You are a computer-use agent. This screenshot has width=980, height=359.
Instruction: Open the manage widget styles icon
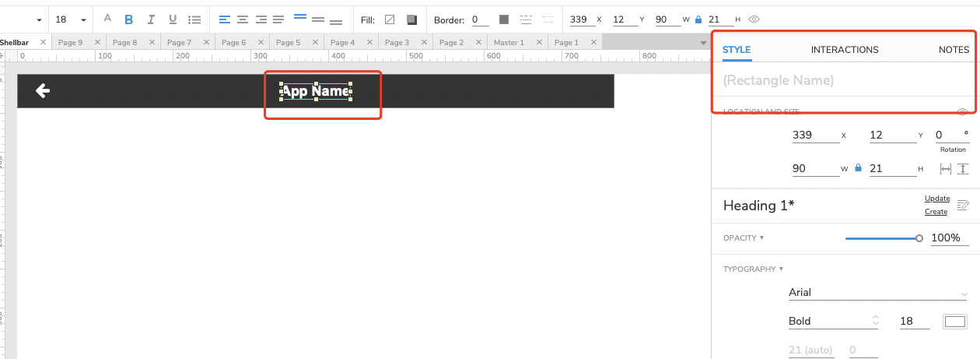[x=963, y=206]
